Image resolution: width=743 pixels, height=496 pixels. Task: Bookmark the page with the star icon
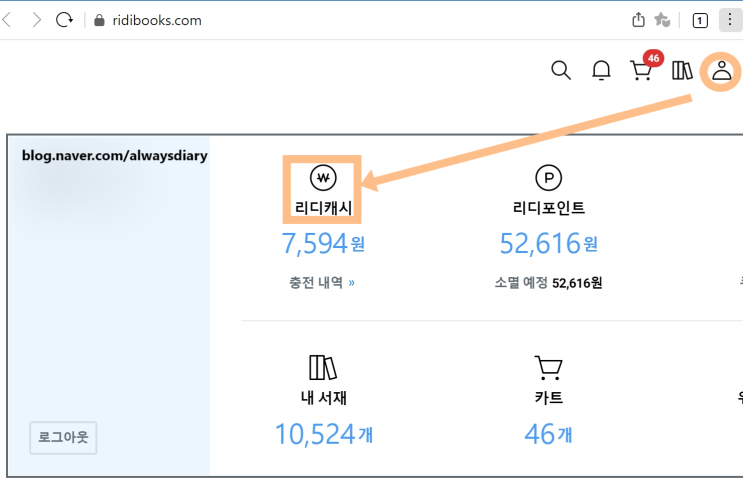[x=662, y=20]
